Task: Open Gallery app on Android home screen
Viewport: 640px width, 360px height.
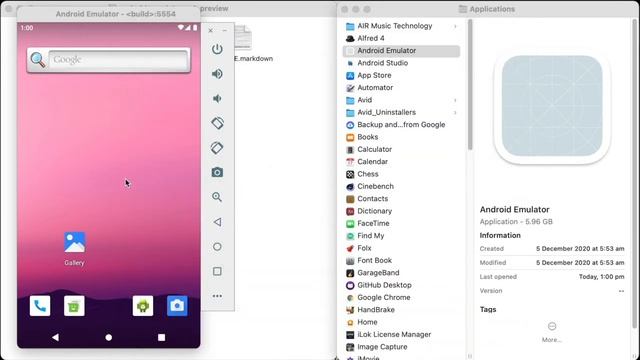Action: [x=75, y=249]
